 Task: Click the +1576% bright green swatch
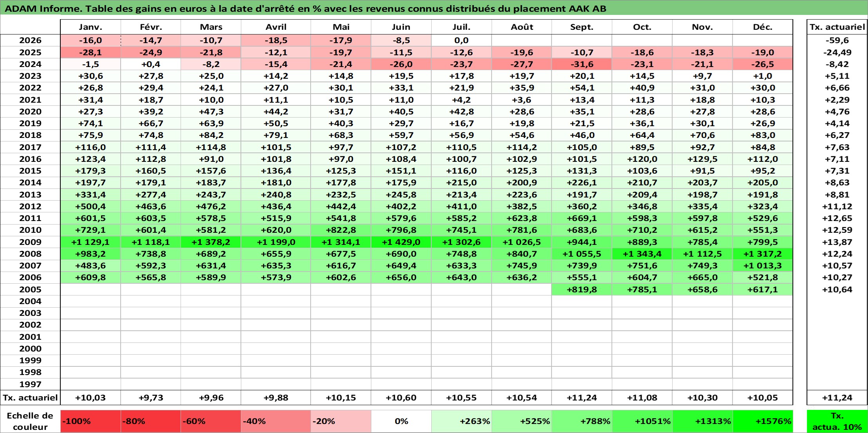[763, 421]
